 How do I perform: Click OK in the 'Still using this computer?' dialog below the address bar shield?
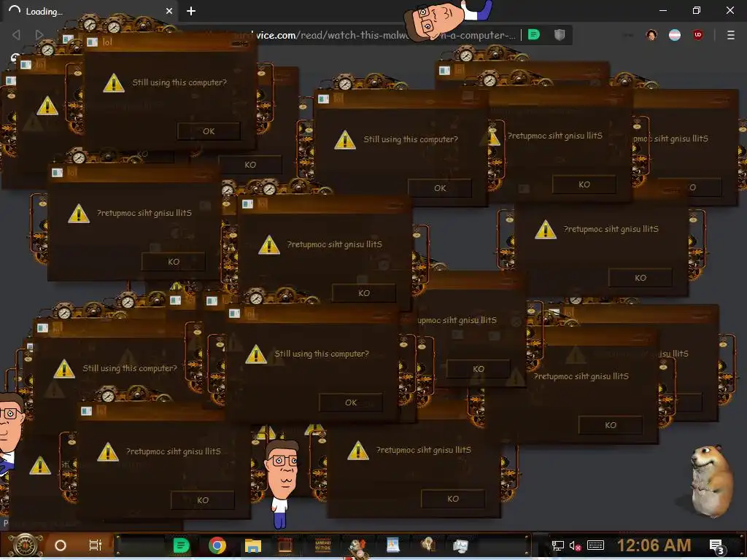point(440,188)
